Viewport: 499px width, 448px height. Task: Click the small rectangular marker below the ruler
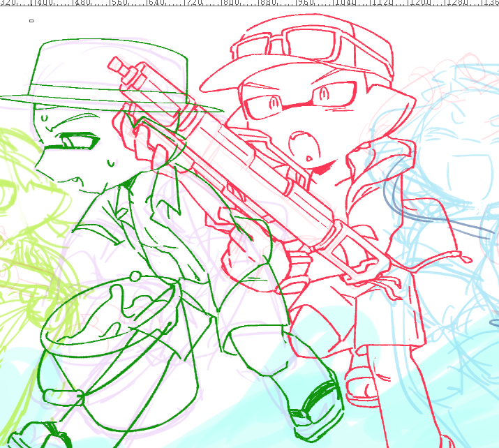coord(31,21)
